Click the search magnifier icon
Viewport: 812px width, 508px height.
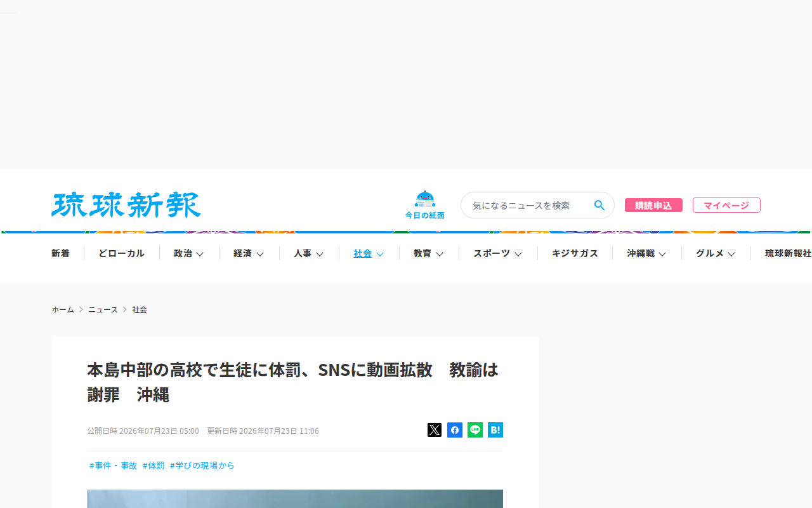click(x=599, y=205)
